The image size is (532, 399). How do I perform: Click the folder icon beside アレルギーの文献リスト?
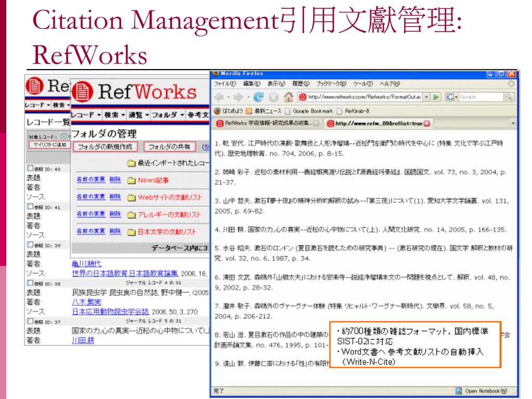[x=131, y=215]
